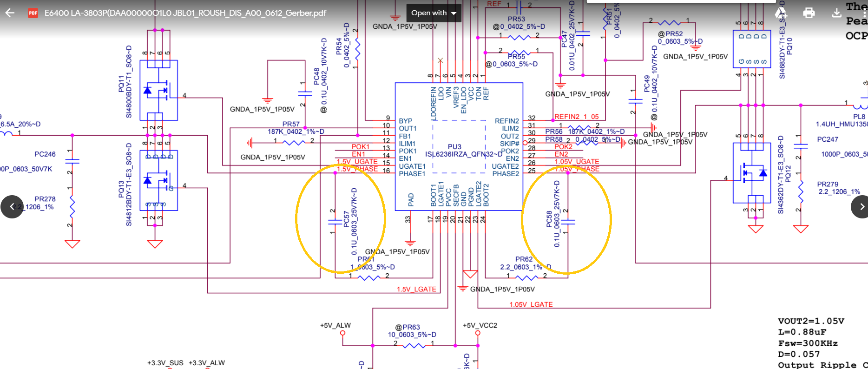Click the PR54 resistor label
The width and height of the screenshot is (868, 369).
pyautogui.click(x=339, y=46)
